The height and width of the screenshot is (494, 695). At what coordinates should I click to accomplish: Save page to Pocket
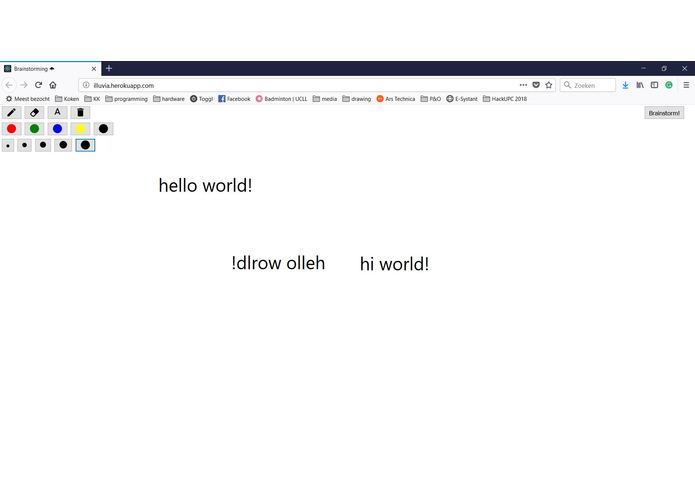[x=536, y=85]
